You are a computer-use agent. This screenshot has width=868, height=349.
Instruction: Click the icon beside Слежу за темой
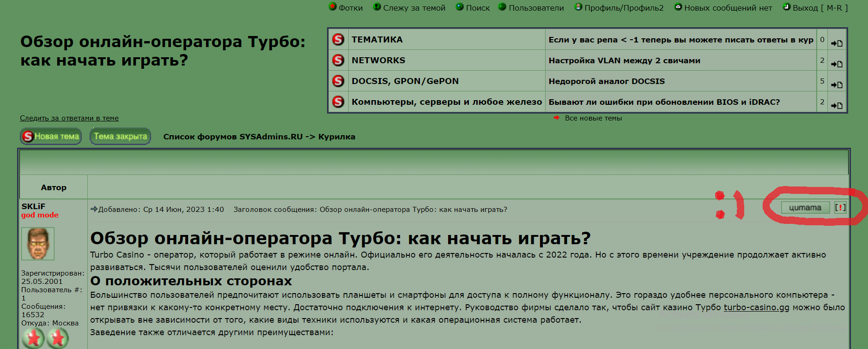tap(377, 6)
